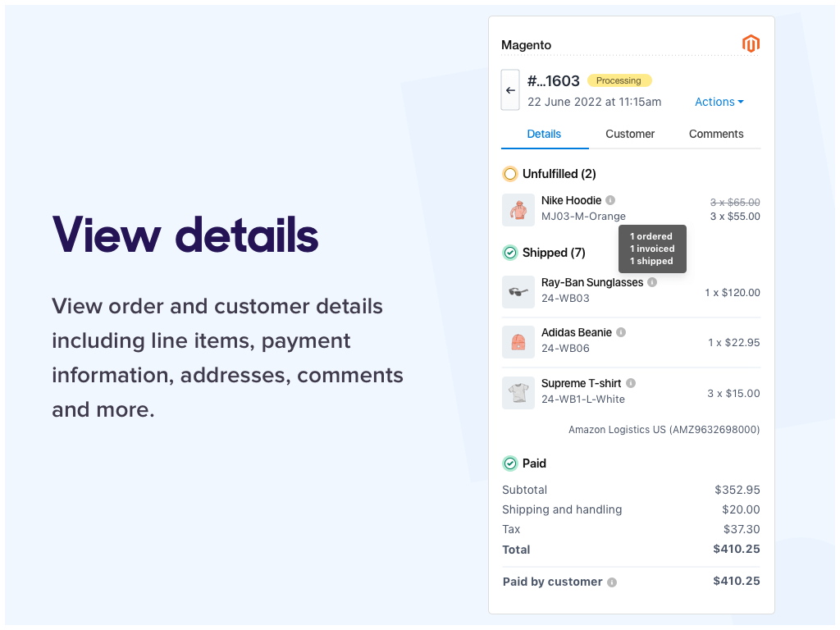Click the back arrow icon
This screenshot has height=630, width=840.
point(510,90)
